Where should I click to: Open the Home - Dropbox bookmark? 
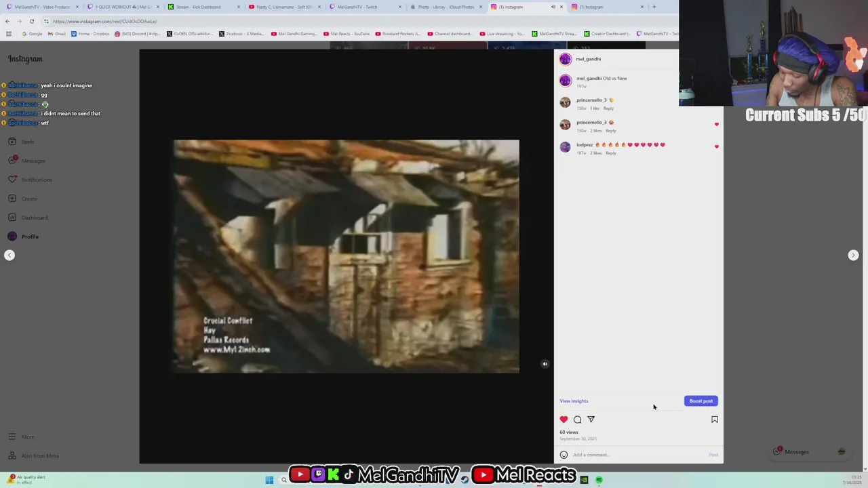pos(90,33)
